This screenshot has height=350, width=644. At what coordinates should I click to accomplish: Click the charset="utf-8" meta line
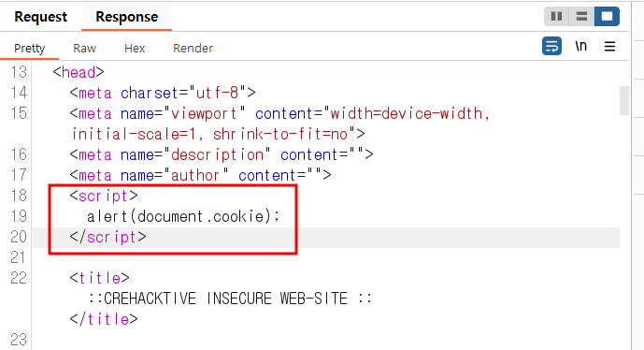click(x=163, y=93)
